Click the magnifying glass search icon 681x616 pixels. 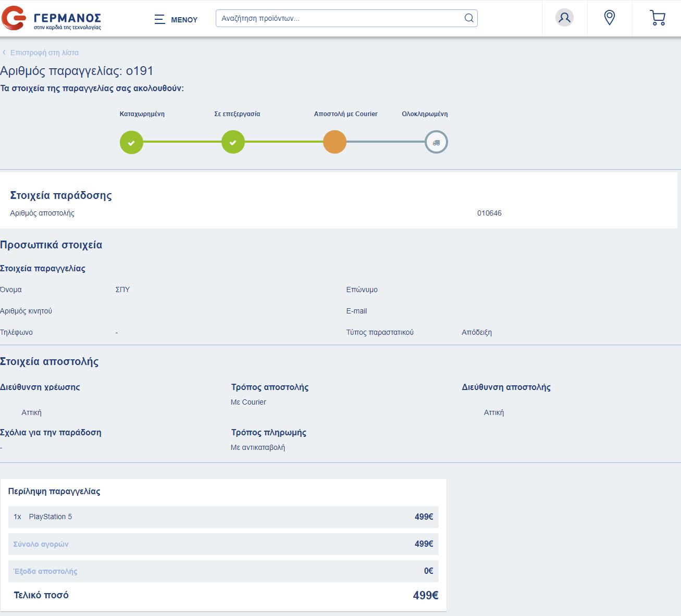point(469,18)
